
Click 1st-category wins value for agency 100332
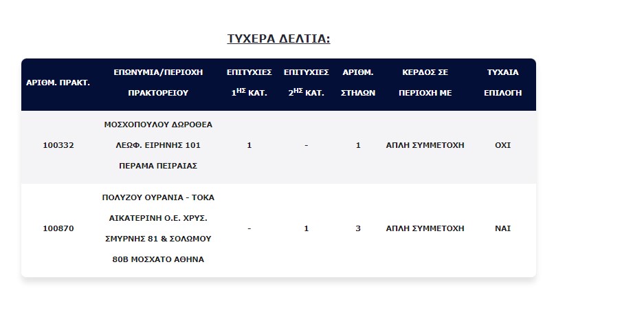pos(249,146)
